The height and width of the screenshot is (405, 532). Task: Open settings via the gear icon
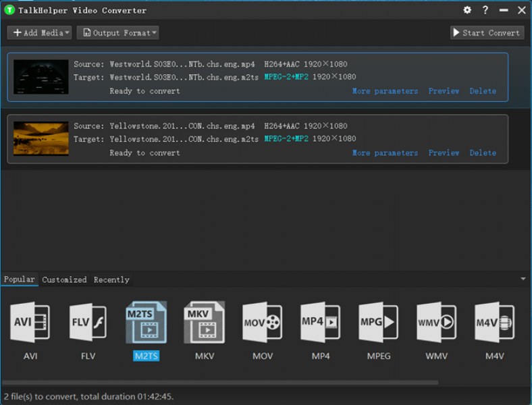(x=467, y=10)
